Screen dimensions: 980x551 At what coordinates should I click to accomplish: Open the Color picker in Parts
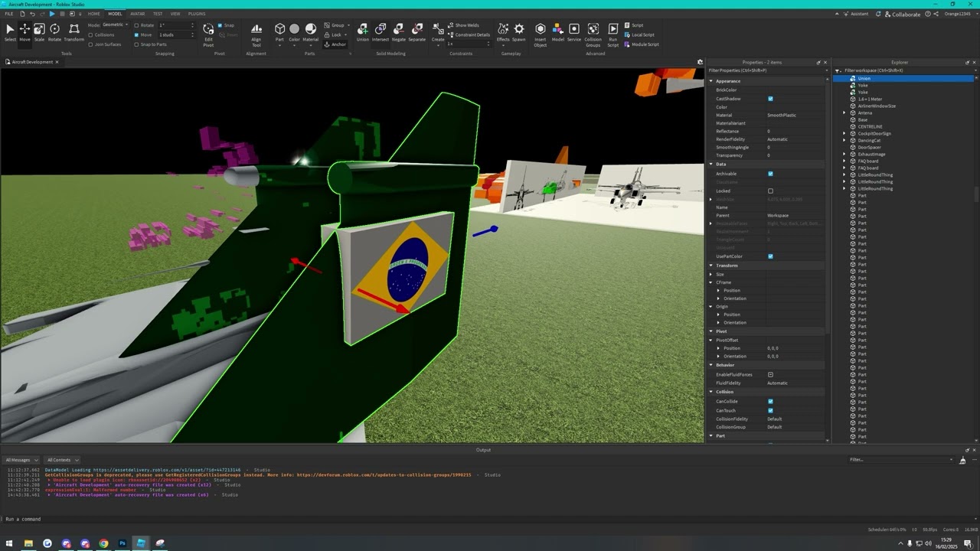point(294,33)
